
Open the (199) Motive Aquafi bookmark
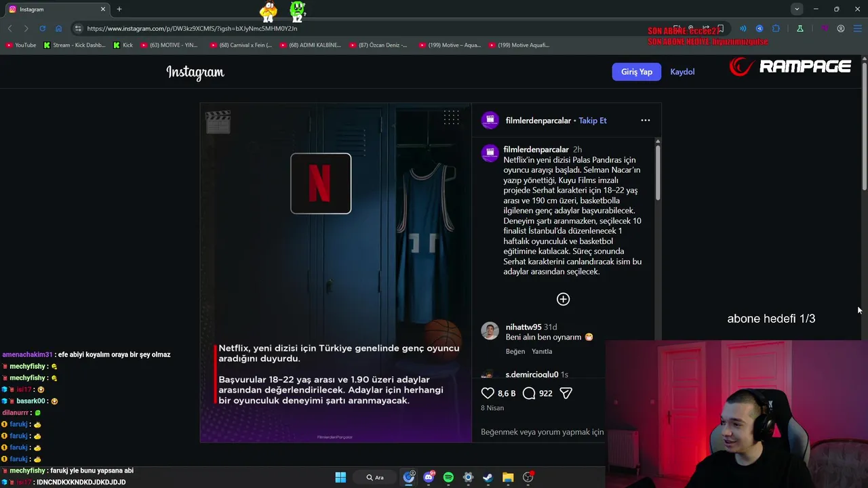coord(519,45)
